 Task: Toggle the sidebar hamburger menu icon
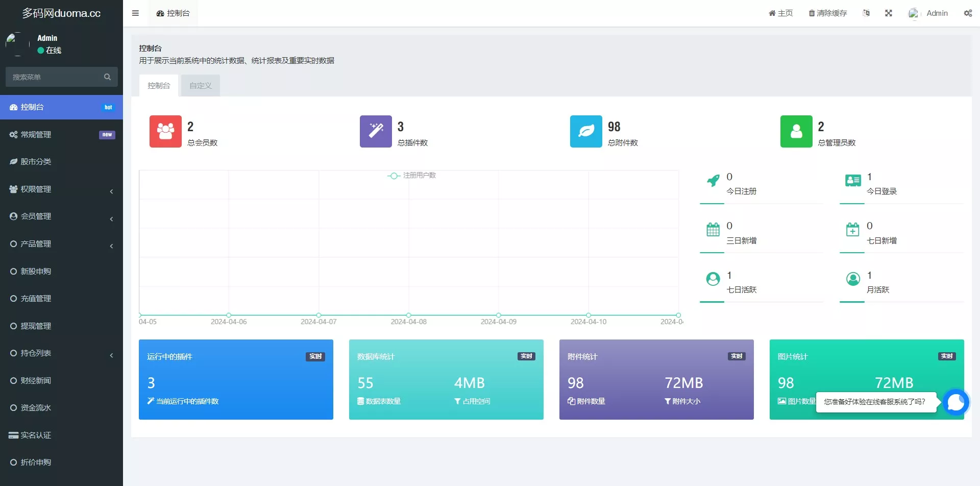coord(135,13)
